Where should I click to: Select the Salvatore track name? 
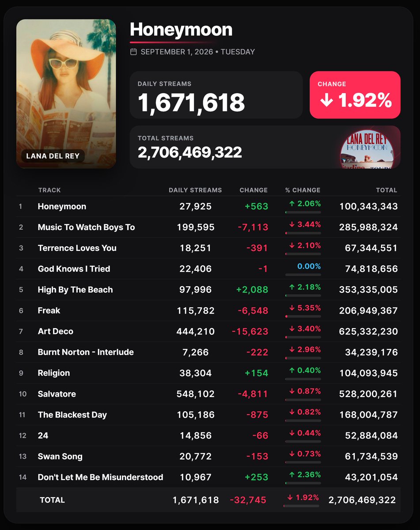[x=57, y=394]
